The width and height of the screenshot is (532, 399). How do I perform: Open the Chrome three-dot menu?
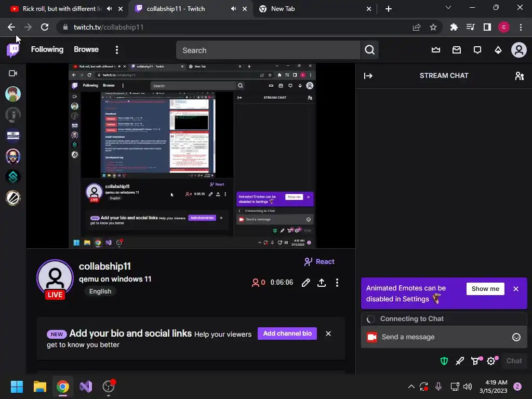pos(521,27)
